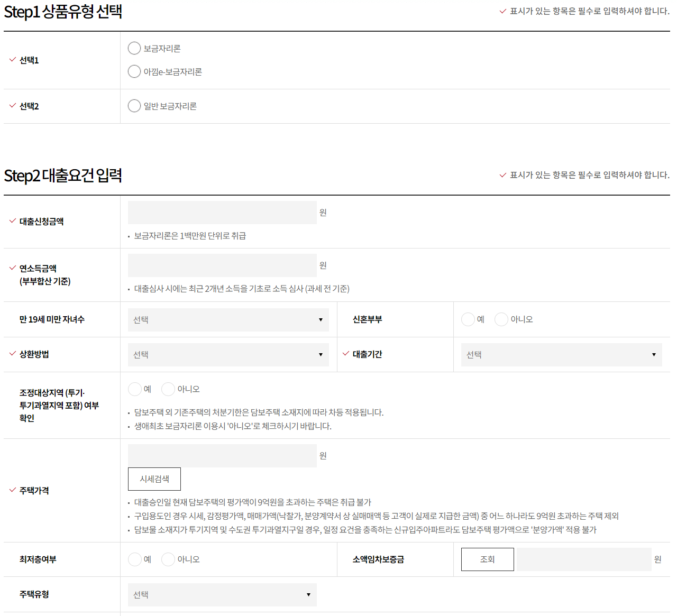The height and width of the screenshot is (616, 677).
Task: Click the 연소득금액 input field
Action: coord(222,265)
